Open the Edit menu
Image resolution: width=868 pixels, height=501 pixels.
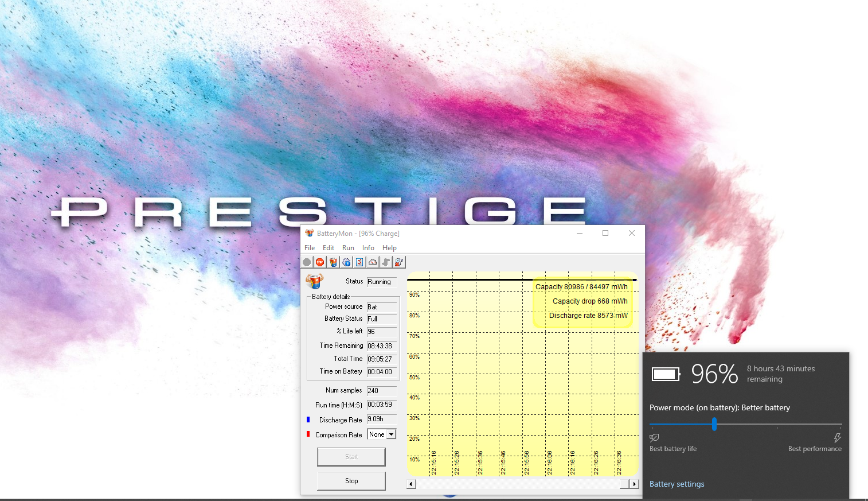[x=329, y=248]
